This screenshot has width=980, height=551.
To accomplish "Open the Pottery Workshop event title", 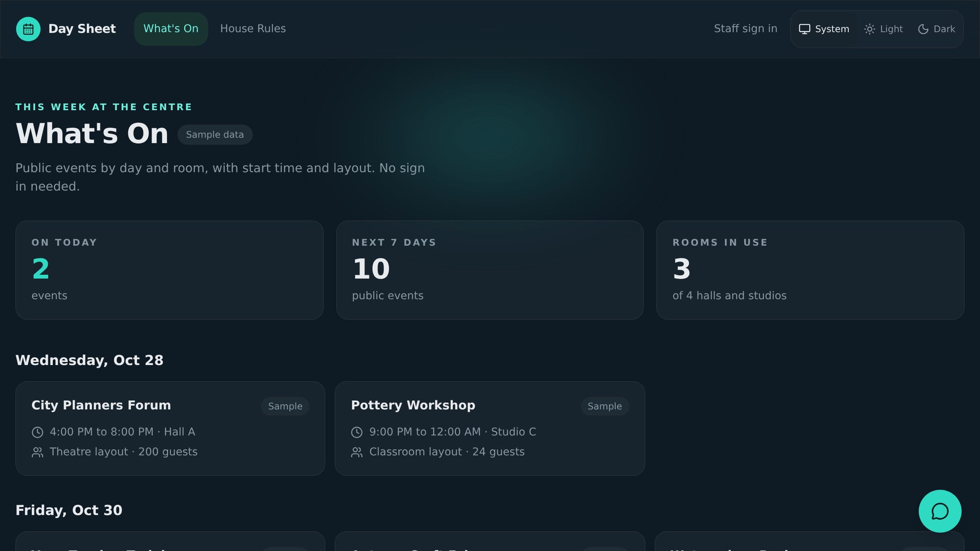I will point(413,405).
